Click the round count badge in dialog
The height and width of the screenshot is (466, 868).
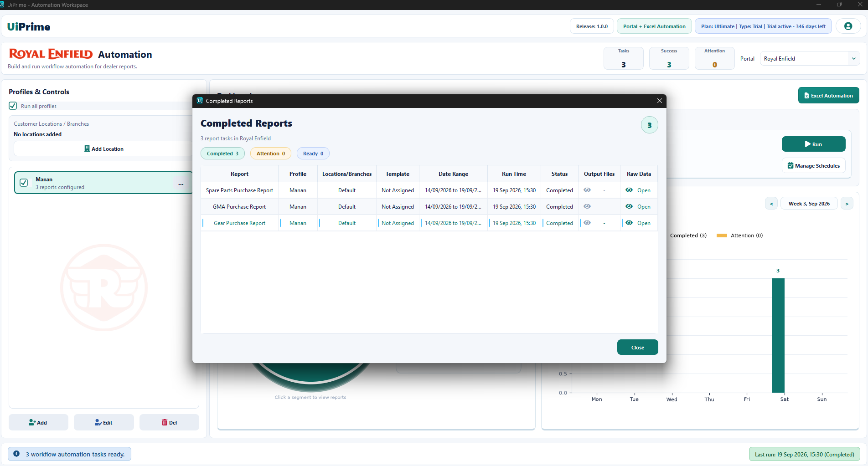tap(649, 125)
